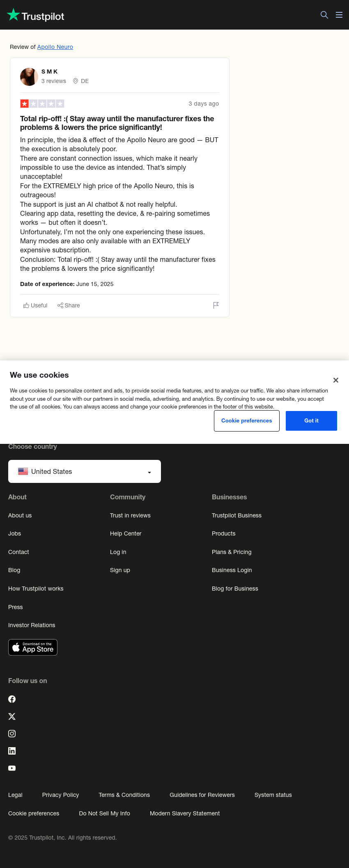Click the Sign up link

pos(120,570)
